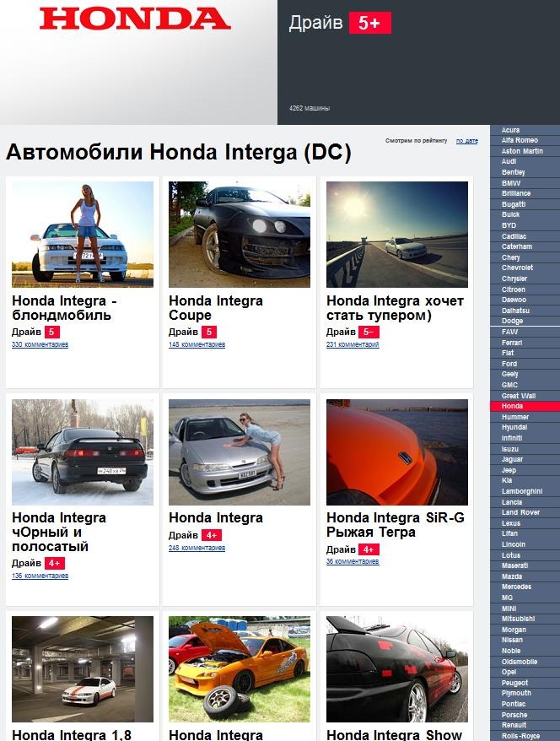Open the sunny highway Integra photo
Viewport: 560px width, 741px height.
point(397,235)
